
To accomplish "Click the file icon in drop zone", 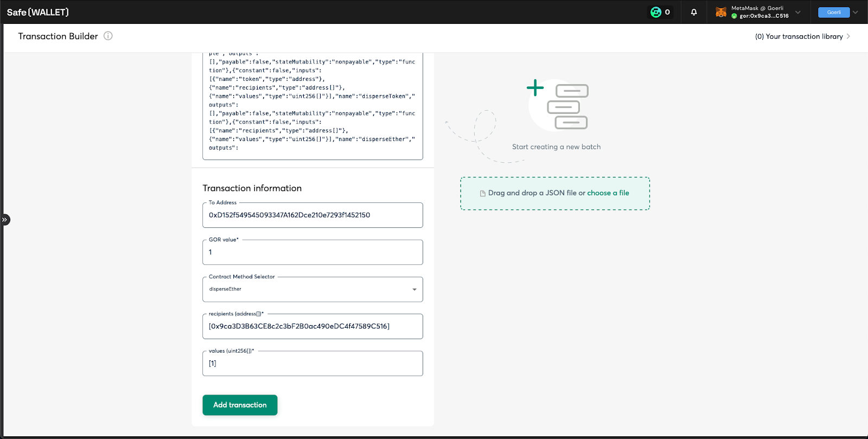I will pyautogui.click(x=483, y=193).
